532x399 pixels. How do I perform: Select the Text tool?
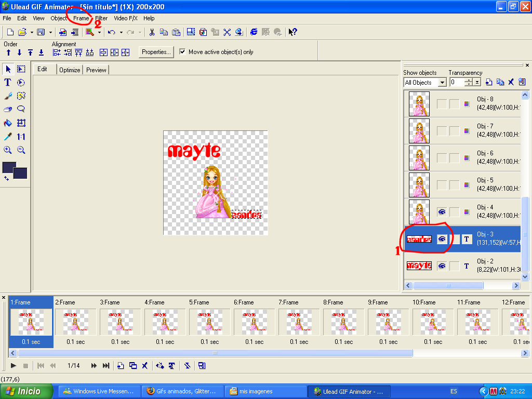[7, 83]
